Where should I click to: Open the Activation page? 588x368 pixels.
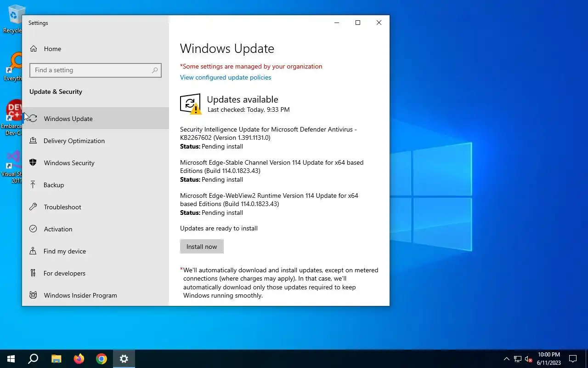[x=96, y=229]
